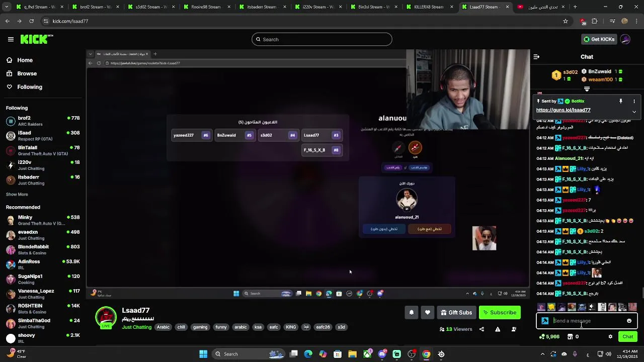Open recommended channel ROSHTEIN
644x362 pixels.
click(43, 309)
